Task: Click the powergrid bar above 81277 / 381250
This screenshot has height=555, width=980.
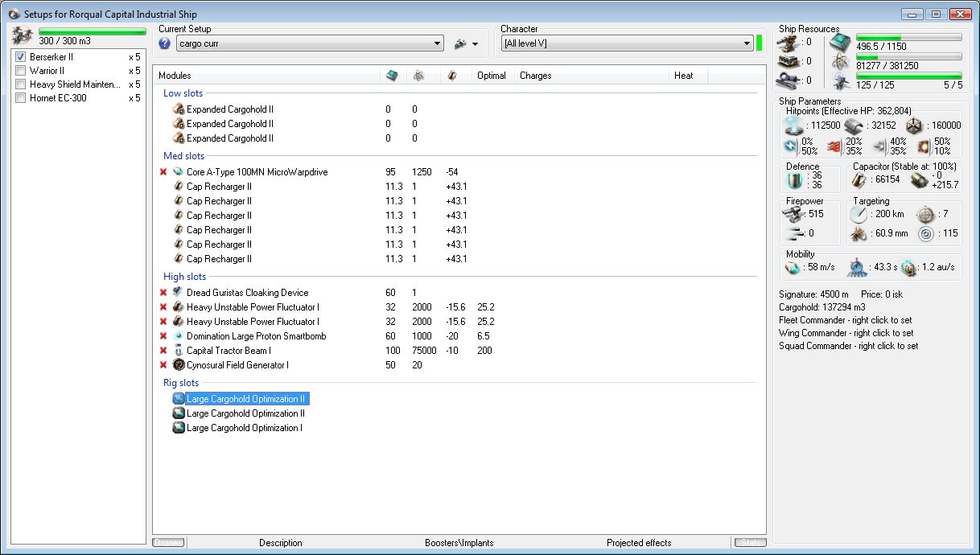Action: (x=908, y=56)
